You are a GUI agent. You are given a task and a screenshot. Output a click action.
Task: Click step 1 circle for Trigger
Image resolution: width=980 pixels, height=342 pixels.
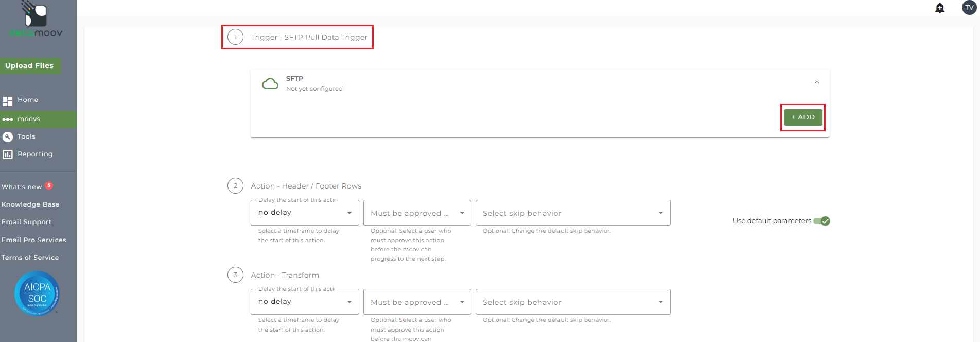236,37
